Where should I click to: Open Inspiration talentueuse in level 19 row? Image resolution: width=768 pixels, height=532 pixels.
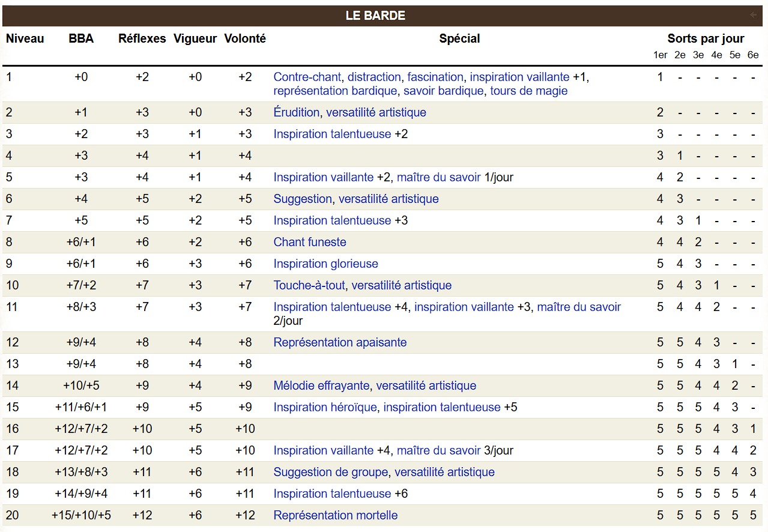(332, 494)
